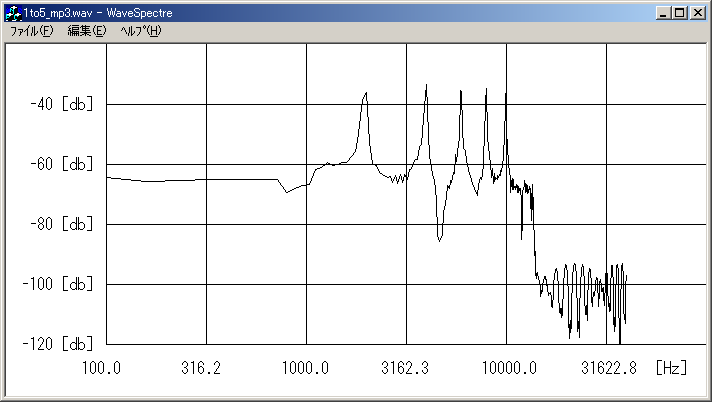This screenshot has width=712, height=402.
Task: Click the 100.0 frequency label
Action: (101, 367)
